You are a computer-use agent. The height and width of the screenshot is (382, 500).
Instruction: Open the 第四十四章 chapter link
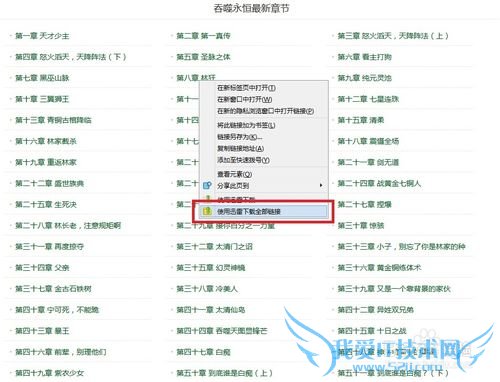pos(222,331)
